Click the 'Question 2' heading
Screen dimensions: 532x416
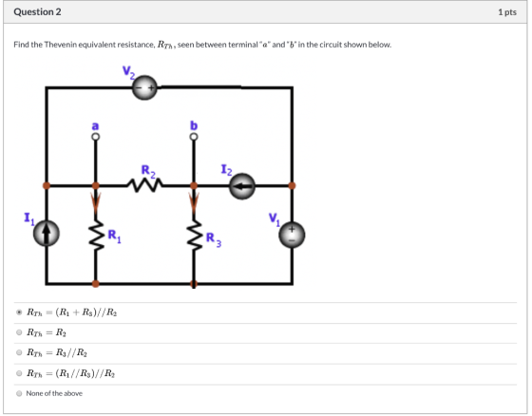37,12
